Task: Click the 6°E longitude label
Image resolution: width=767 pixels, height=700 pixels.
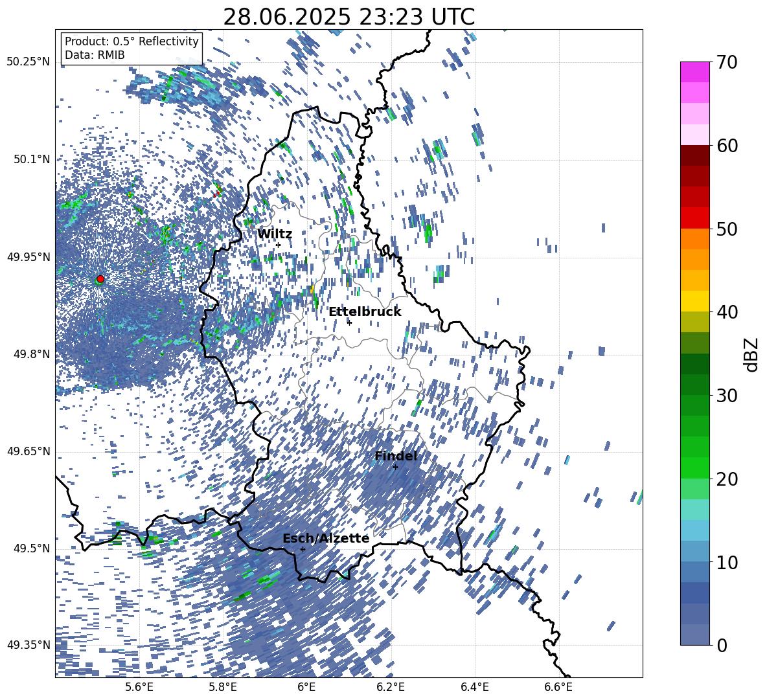Action: [x=306, y=687]
